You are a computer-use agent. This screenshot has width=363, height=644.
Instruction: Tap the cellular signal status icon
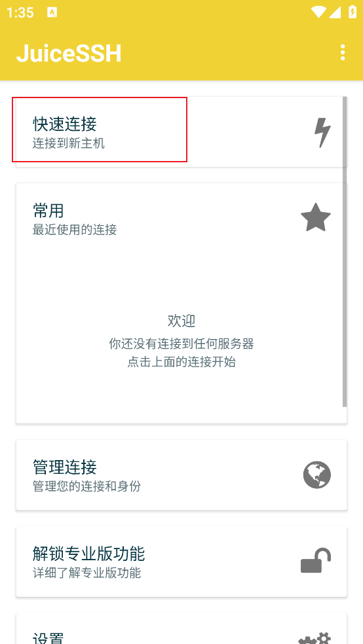[335, 12]
